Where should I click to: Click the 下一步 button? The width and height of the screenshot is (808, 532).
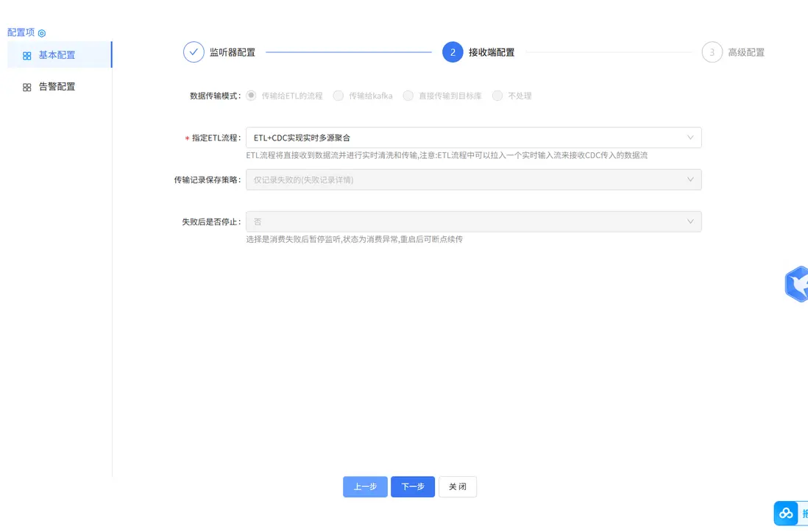tap(412, 486)
